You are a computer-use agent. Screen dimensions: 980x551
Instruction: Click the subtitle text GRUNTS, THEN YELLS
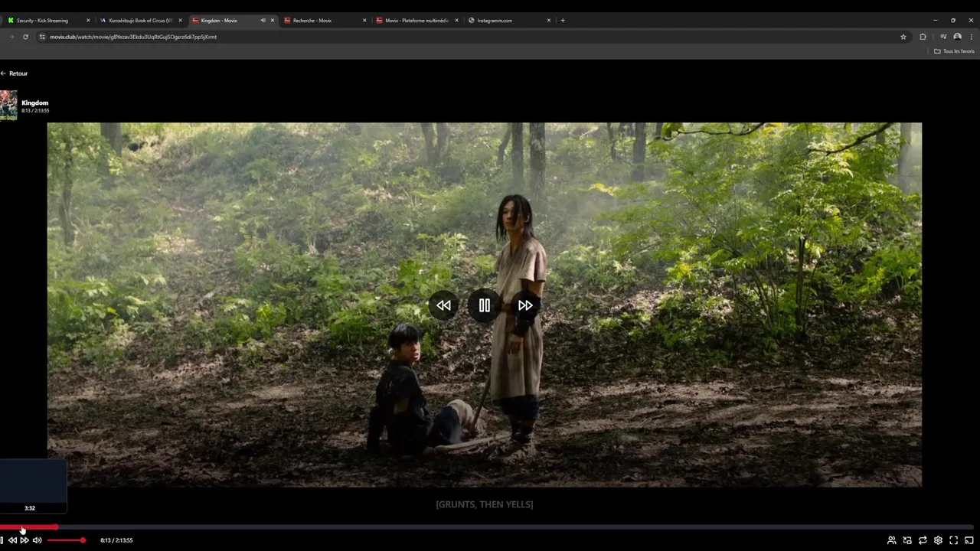pos(485,504)
